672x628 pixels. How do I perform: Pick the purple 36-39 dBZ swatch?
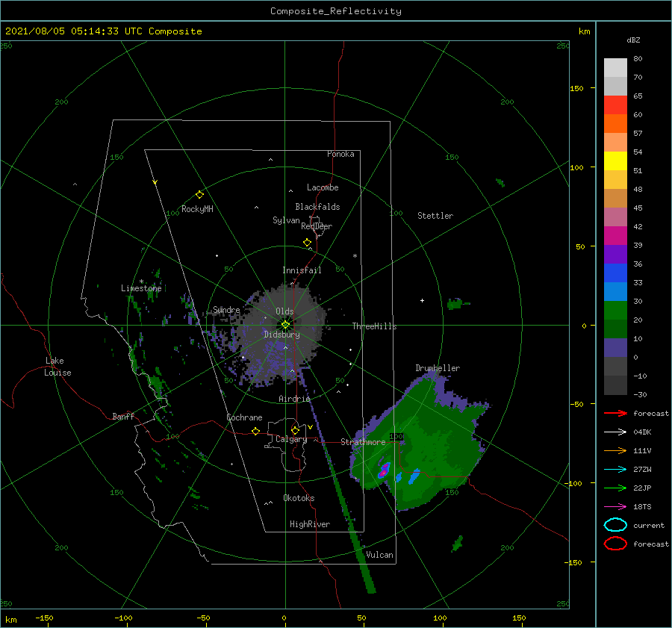click(615, 254)
